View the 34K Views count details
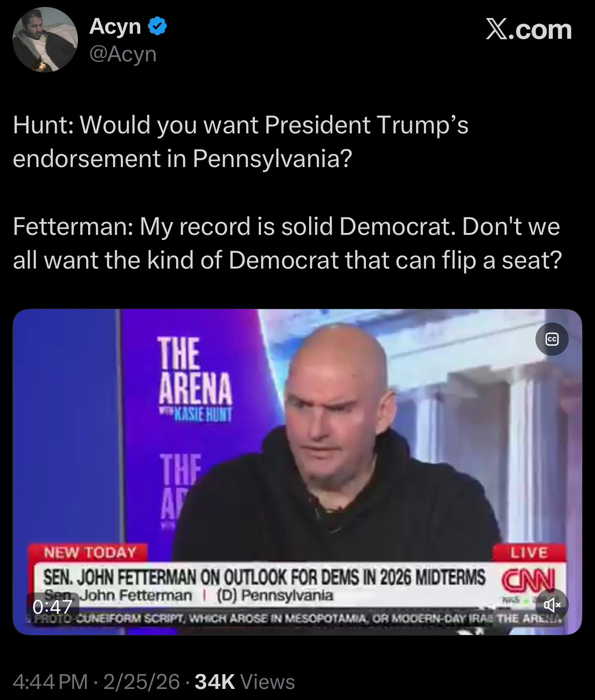The height and width of the screenshot is (700, 595). click(245, 682)
